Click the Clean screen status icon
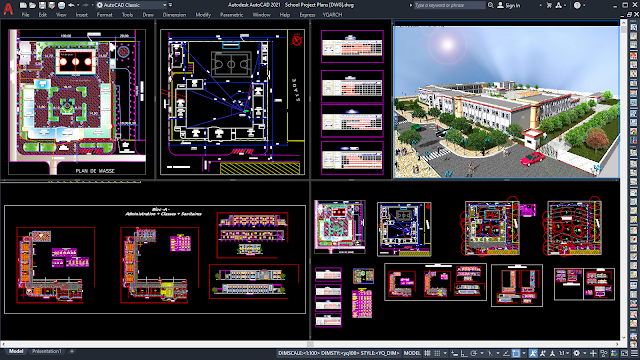This screenshot has height=360, width=640. [x=624, y=353]
